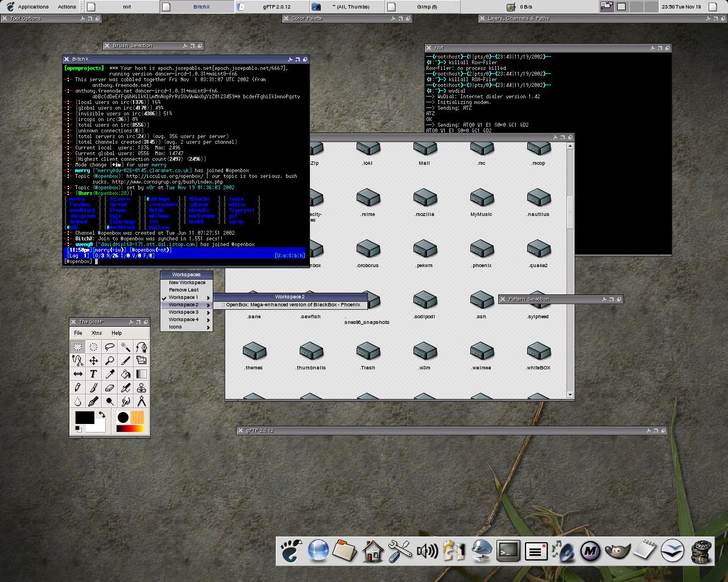Switch to checked Workspace 1 entry
The image size is (728, 582).
pyautogui.click(x=186, y=297)
